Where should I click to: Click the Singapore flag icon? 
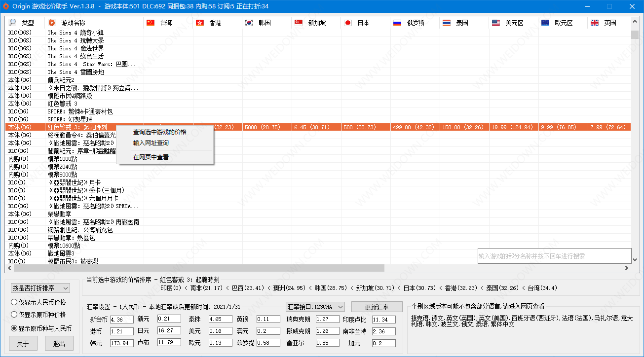(x=299, y=23)
